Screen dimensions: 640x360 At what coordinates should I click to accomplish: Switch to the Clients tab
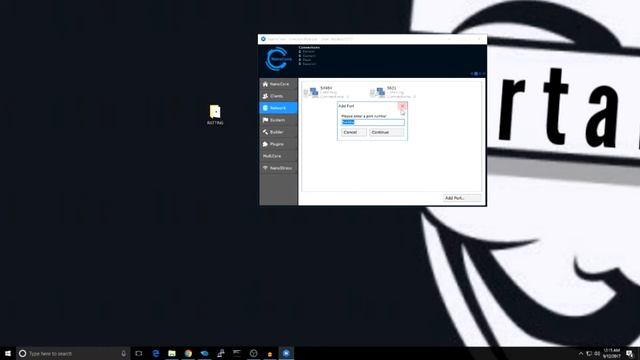pyautogui.click(x=278, y=96)
